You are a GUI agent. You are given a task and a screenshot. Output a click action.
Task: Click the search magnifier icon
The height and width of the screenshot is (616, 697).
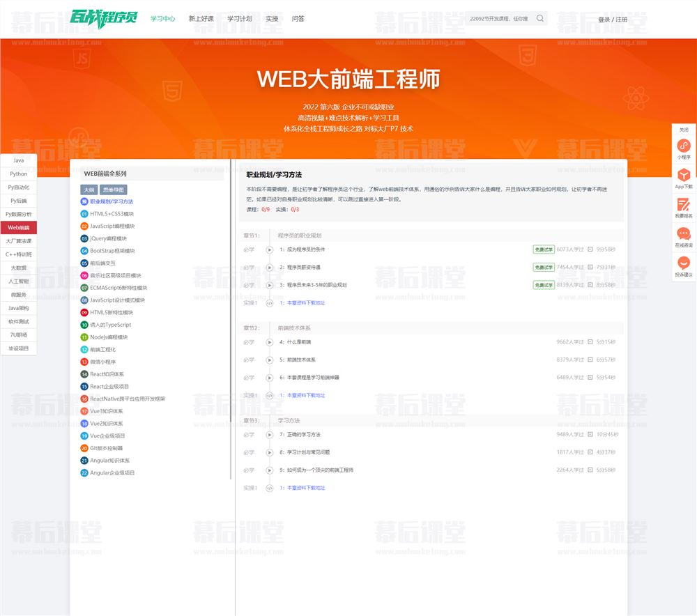[x=540, y=18]
